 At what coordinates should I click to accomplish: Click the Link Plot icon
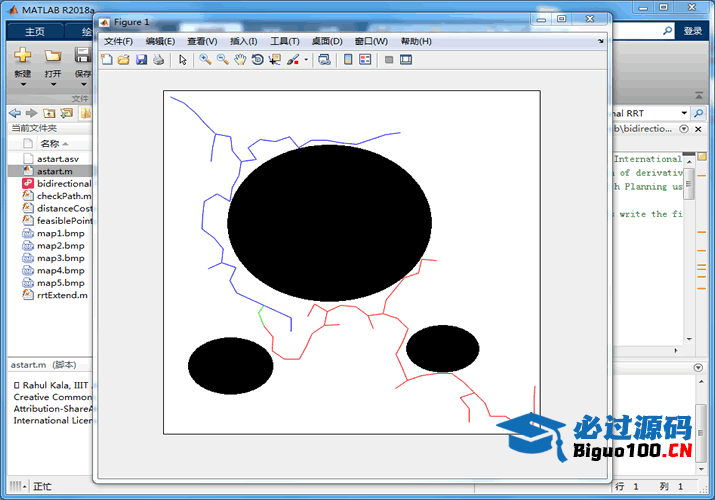pos(324,60)
